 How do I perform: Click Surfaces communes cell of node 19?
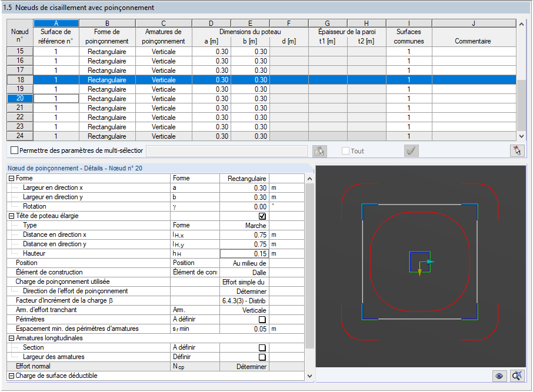[409, 89]
